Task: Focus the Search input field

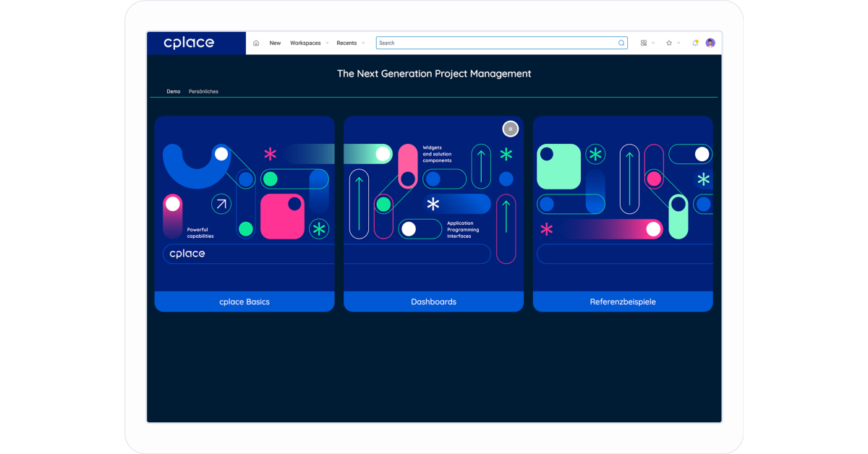Action: [502, 43]
